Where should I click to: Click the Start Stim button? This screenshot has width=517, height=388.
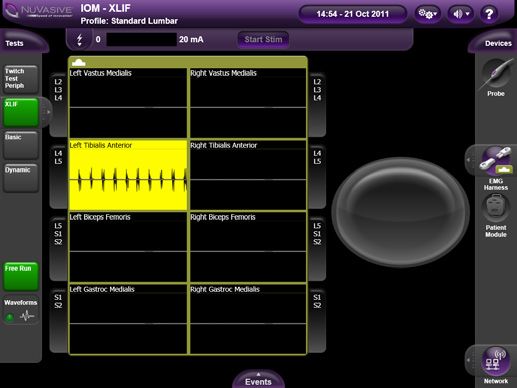263,39
